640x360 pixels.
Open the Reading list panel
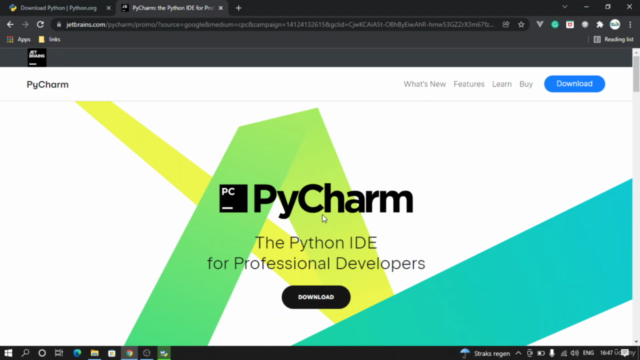click(x=613, y=40)
